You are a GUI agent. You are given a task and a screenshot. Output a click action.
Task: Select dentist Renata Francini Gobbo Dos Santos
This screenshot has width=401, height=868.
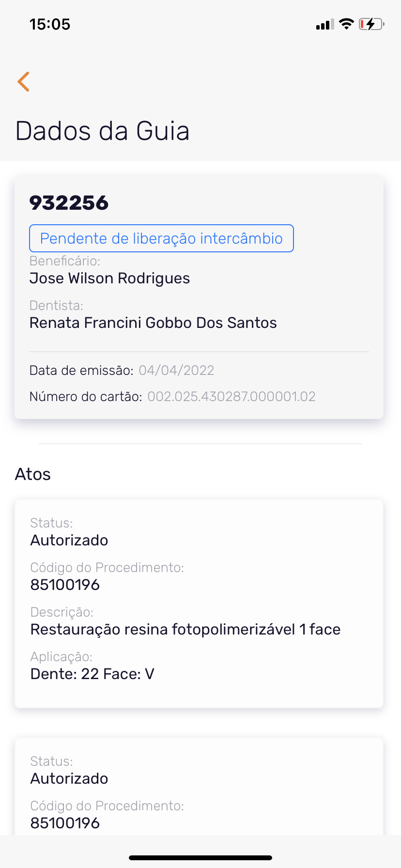click(153, 323)
